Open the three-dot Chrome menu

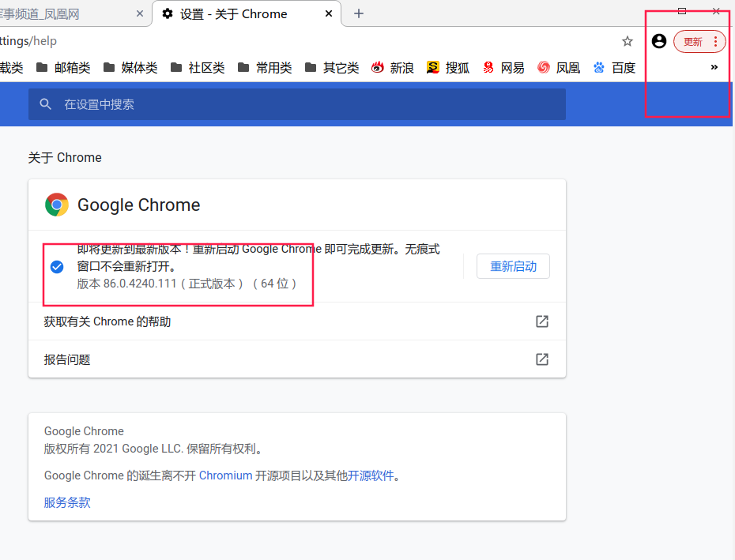coord(715,42)
